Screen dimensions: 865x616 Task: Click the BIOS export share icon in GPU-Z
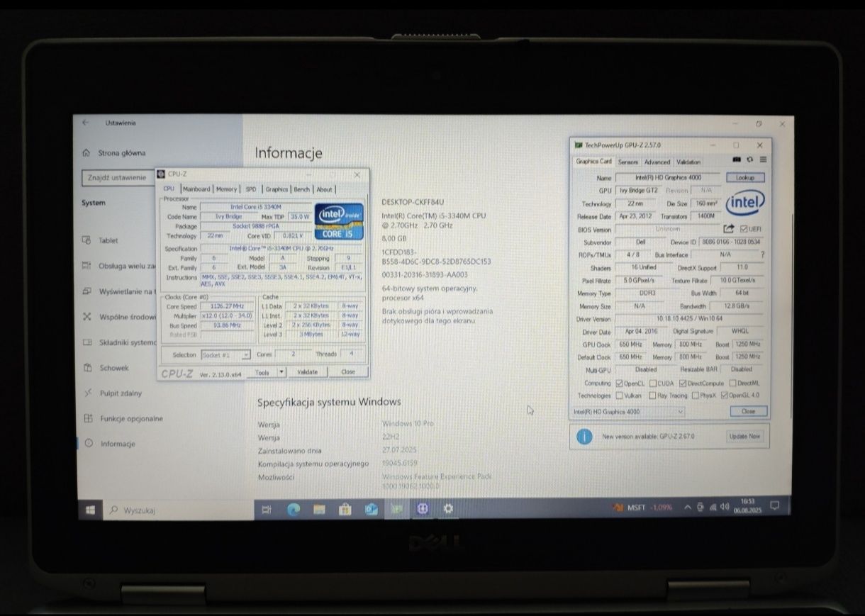pos(729,229)
